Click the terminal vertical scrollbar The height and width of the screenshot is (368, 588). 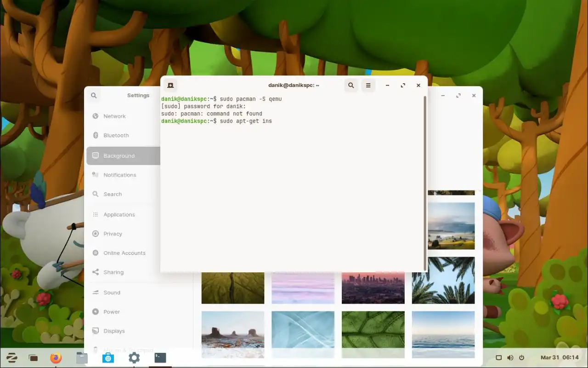[x=425, y=183]
